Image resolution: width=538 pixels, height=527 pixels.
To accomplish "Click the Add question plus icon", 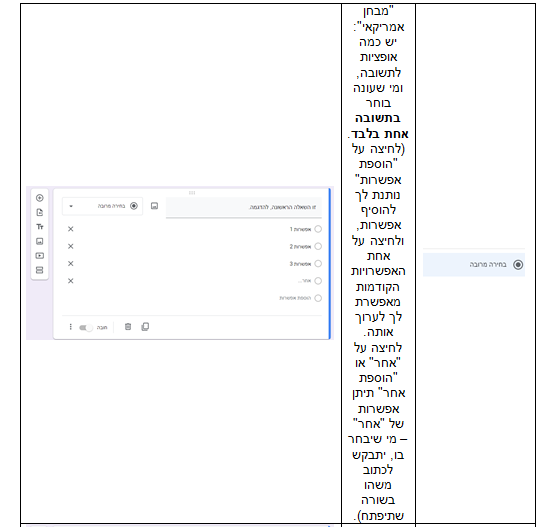I will (39, 198).
